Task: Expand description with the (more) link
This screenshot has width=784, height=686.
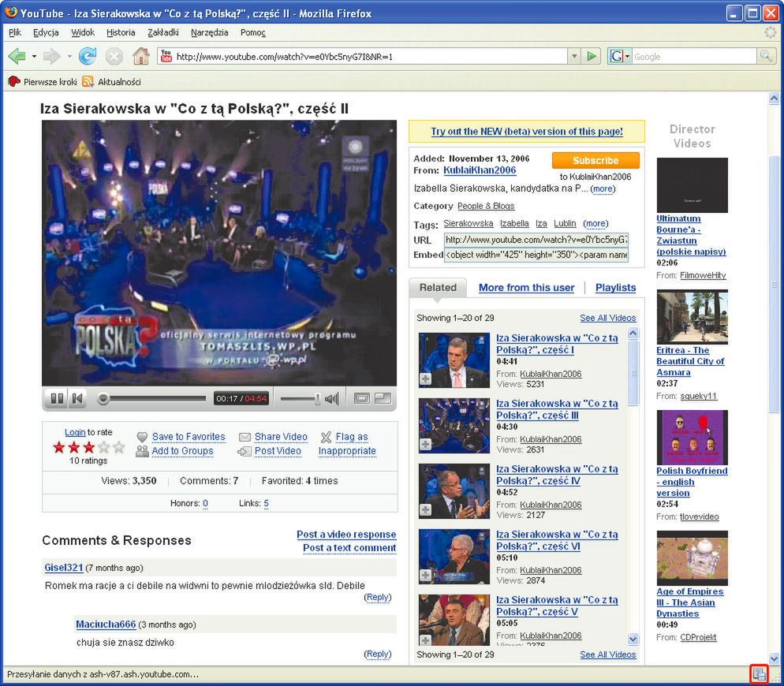Action: point(603,189)
